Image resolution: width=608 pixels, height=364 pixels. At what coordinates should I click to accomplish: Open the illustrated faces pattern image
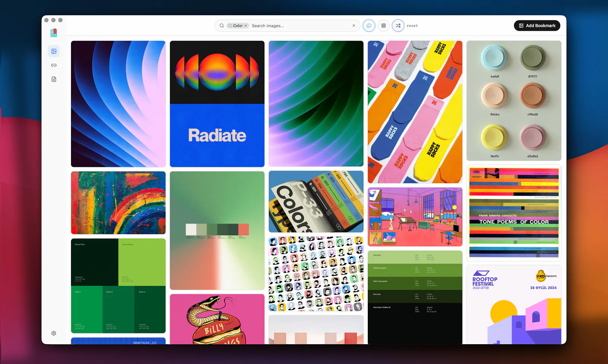click(316, 274)
